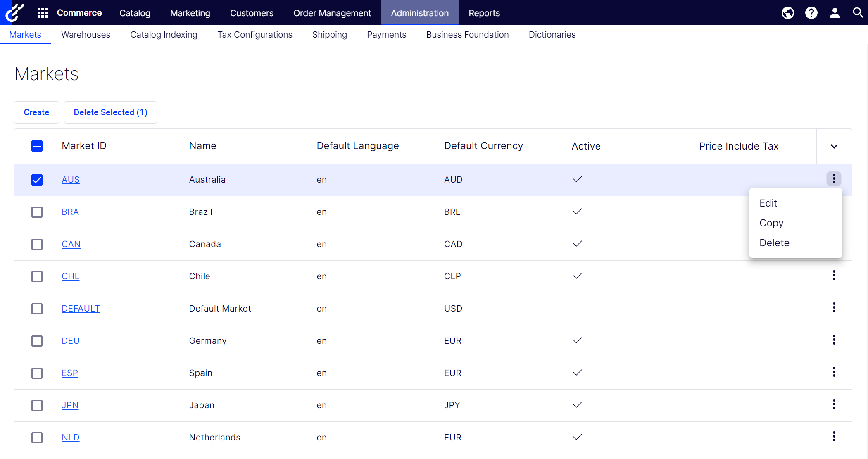
Task: Open the DEU market link
Action: (71, 341)
